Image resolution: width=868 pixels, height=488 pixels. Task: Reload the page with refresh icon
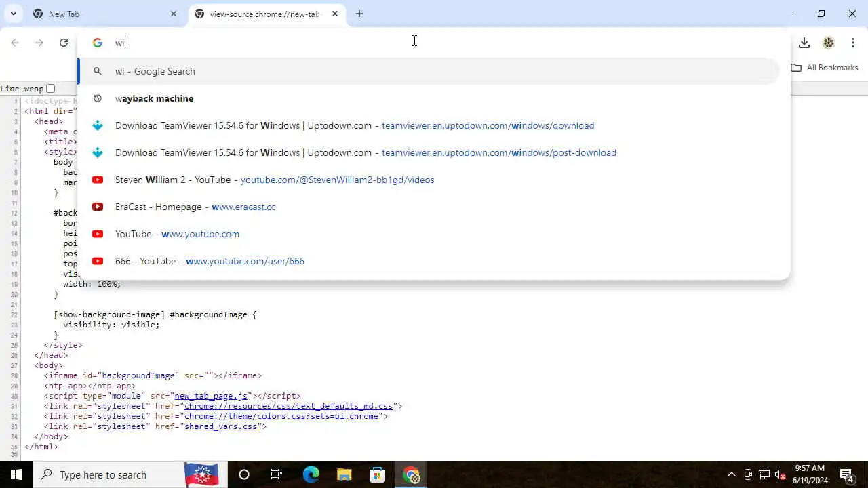(64, 43)
